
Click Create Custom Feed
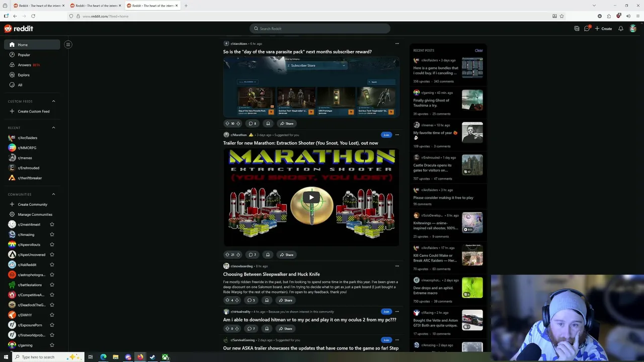[32, 111]
